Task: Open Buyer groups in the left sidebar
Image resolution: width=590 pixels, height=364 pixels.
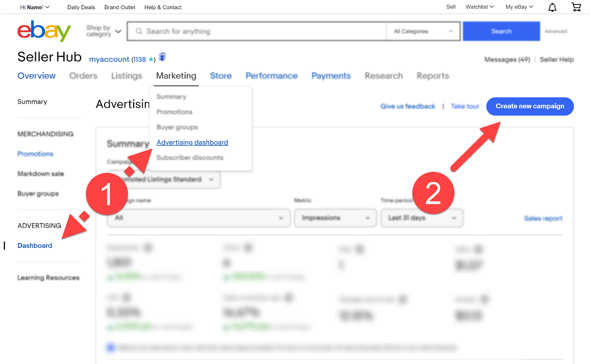Action: coord(38,194)
